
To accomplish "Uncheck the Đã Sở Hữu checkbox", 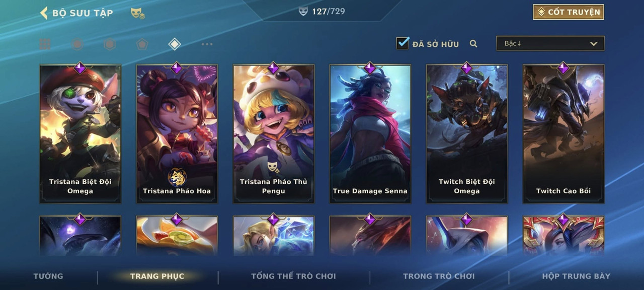I will pyautogui.click(x=403, y=43).
